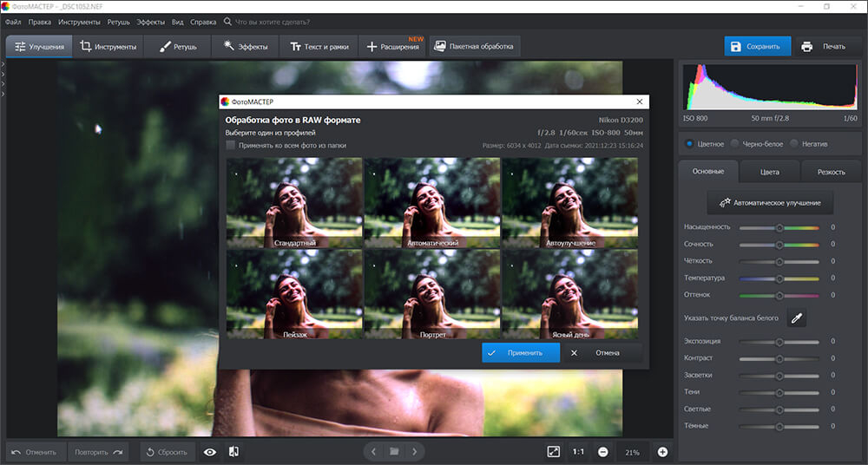Open the folder icon between navigation arrows

(394, 452)
